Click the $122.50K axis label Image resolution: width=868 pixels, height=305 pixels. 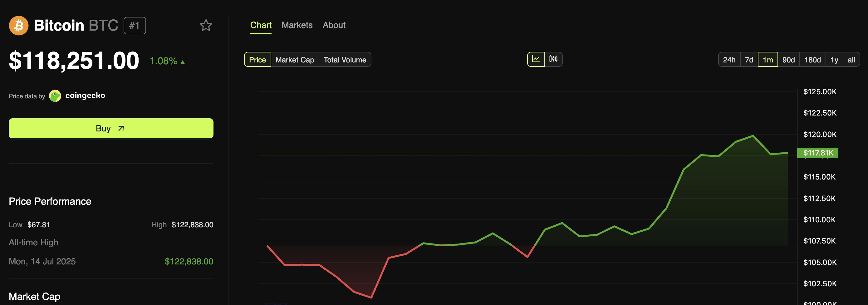[x=820, y=113]
